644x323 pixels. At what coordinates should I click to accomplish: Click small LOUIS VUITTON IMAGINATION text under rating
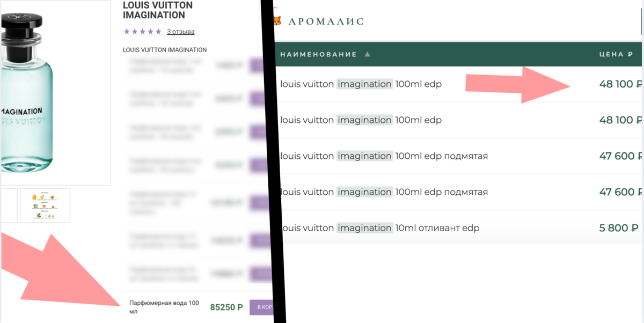click(165, 50)
